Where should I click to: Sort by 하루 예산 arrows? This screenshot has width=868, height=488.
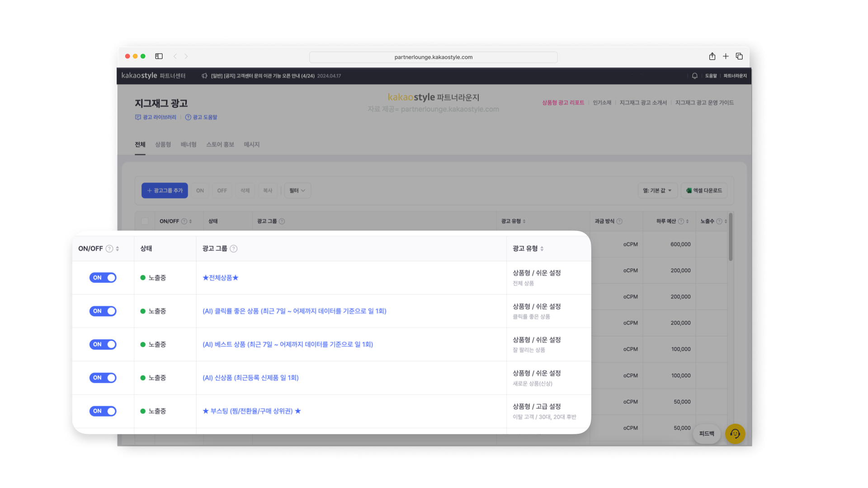pyautogui.click(x=688, y=221)
